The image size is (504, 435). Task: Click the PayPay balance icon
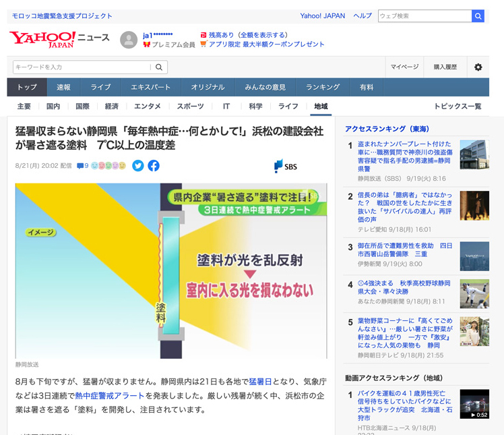point(203,35)
